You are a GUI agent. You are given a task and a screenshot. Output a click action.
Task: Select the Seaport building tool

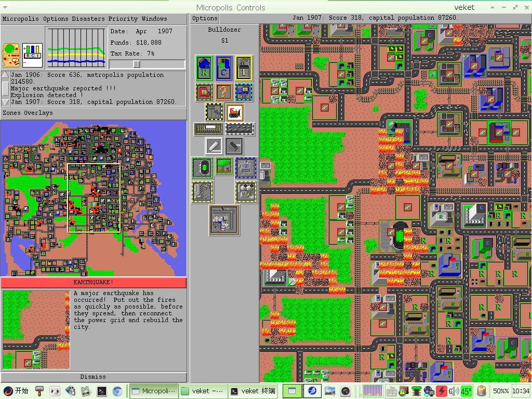click(246, 168)
